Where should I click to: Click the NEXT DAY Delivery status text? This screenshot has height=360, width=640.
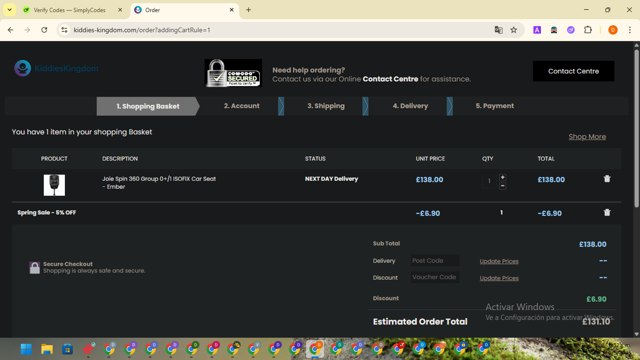[x=331, y=179]
